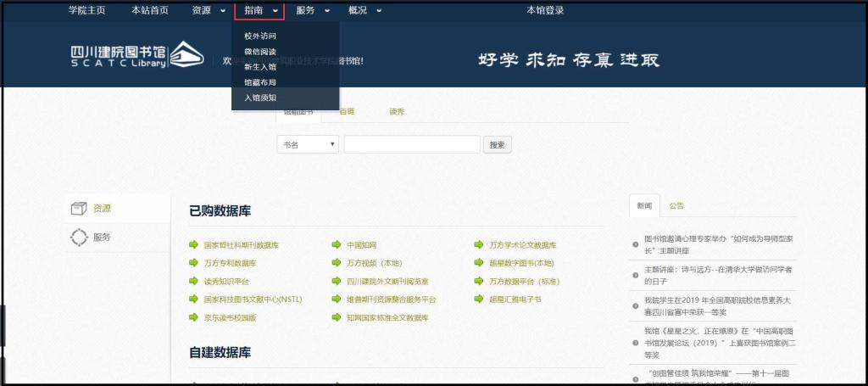Open 超星汇雅电子书 database link
Viewport: 868px width, 386px height.
click(515, 299)
